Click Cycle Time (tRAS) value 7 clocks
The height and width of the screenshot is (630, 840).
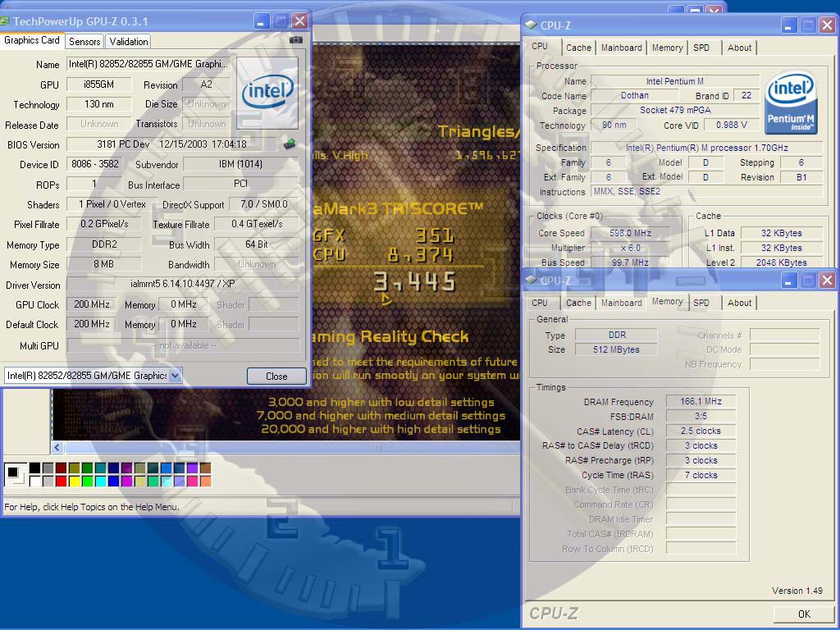701,475
